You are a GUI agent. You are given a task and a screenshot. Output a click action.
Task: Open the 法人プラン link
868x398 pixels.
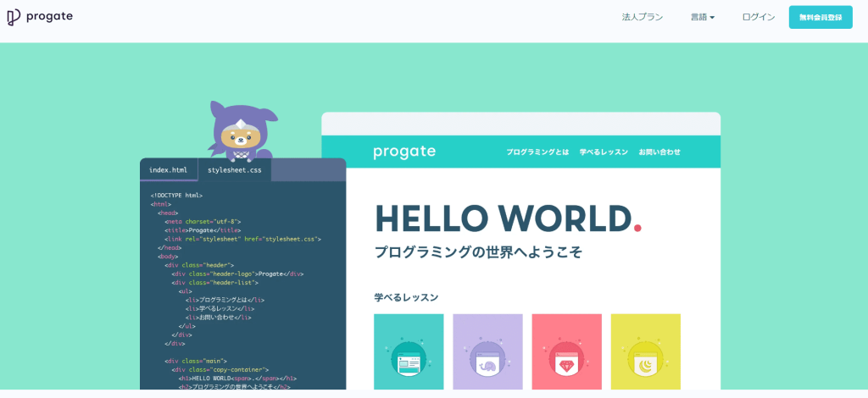pyautogui.click(x=643, y=17)
